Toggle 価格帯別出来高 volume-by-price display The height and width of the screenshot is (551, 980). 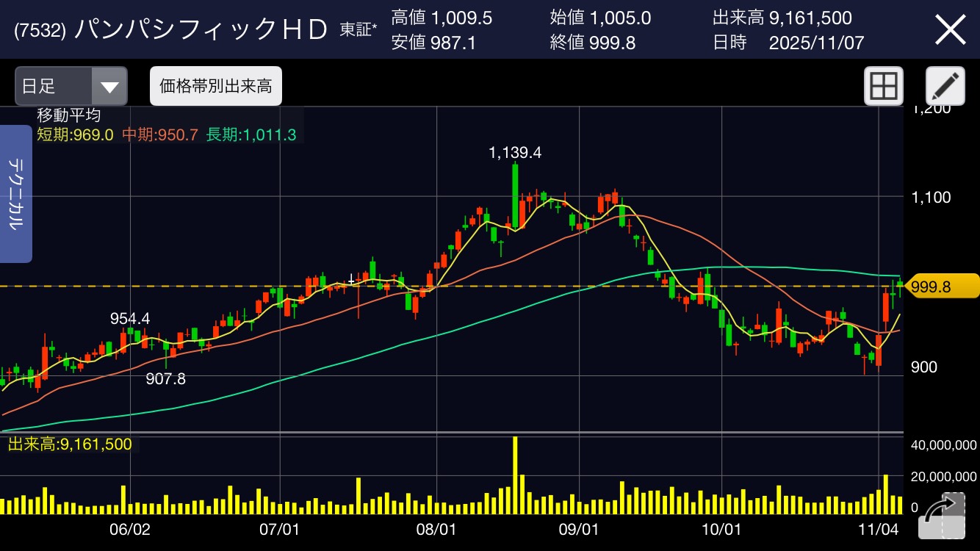[215, 87]
